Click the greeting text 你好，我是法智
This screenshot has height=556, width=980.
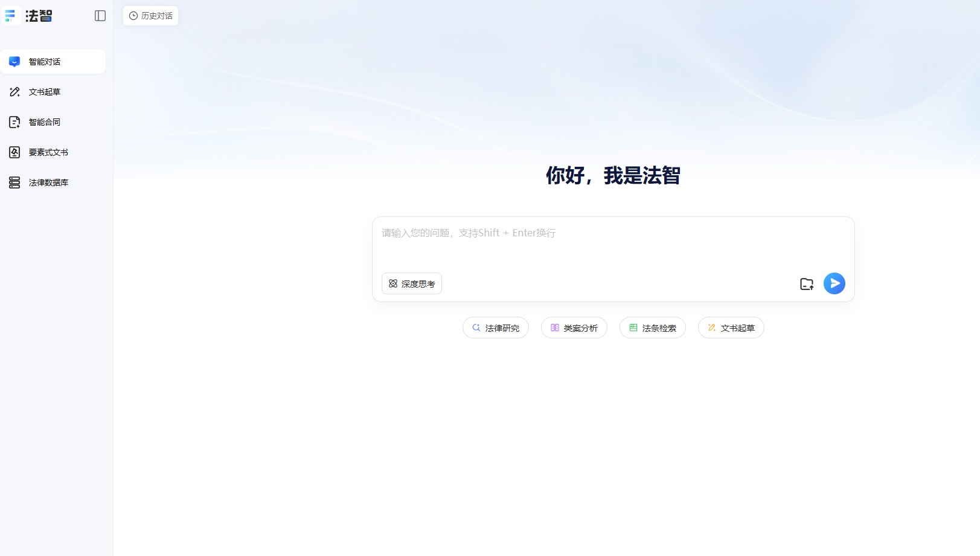point(612,175)
